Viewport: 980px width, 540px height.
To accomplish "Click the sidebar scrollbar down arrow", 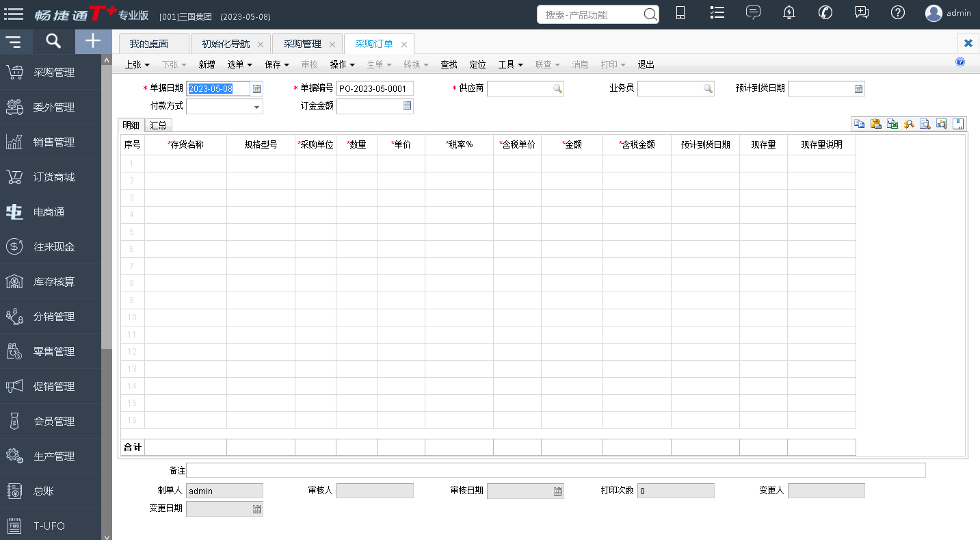I will click(106, 536).
